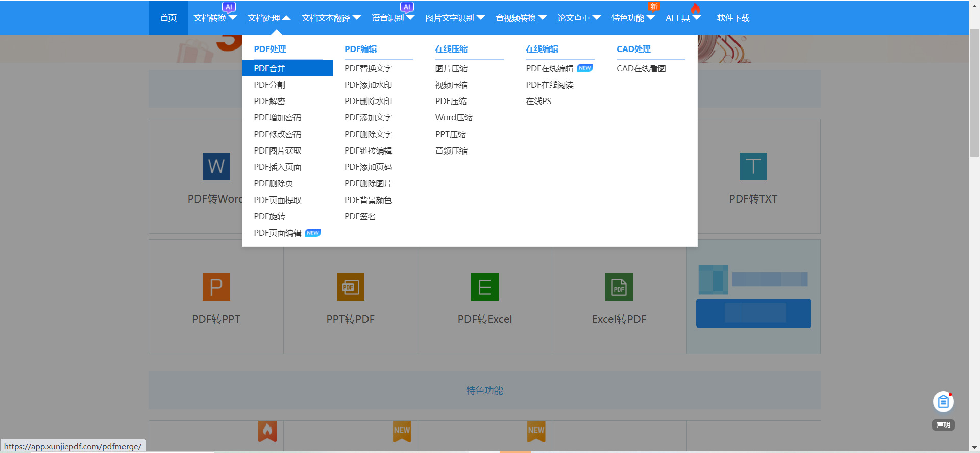Viewport: 980px width, 453px height.
Task: Click the PPT转PDF icon
Action: click(x=350, y=287)
